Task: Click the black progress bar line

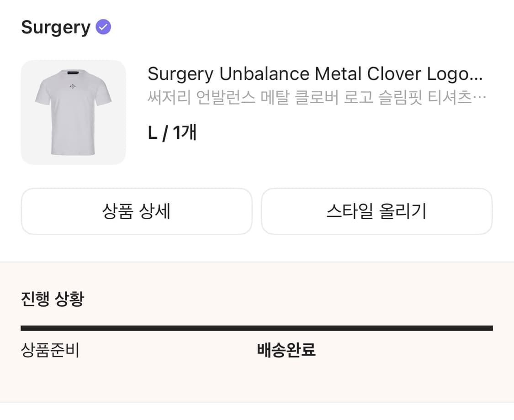Action: [x=257, y=327]
